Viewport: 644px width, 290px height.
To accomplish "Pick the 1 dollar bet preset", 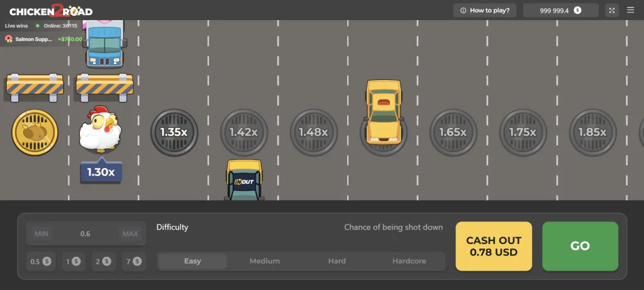I will [74, 261].
